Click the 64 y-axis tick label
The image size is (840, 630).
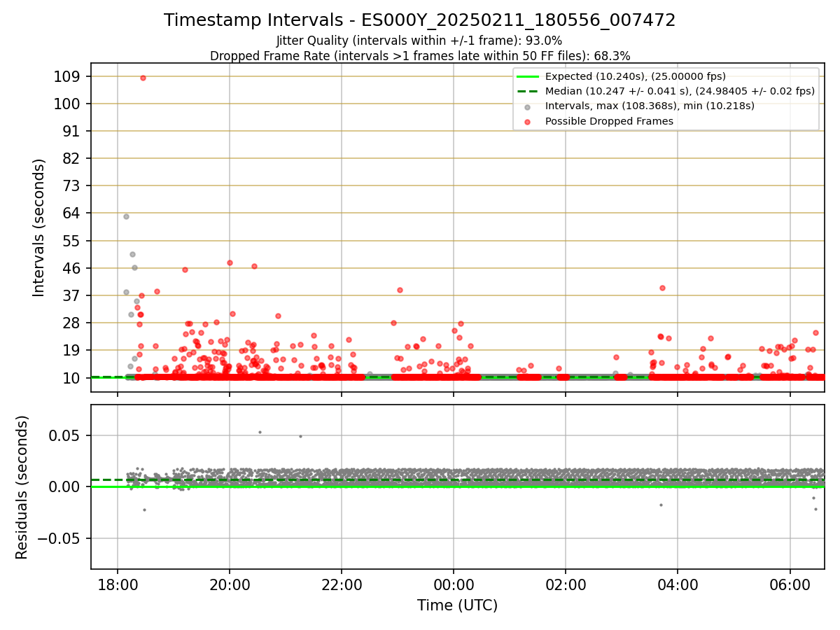point(73,213)
